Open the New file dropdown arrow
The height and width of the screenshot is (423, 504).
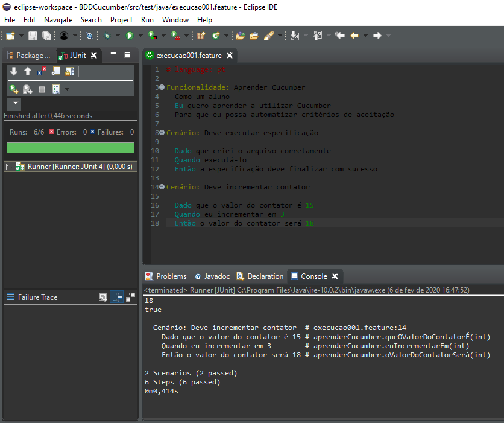point(21,36)
